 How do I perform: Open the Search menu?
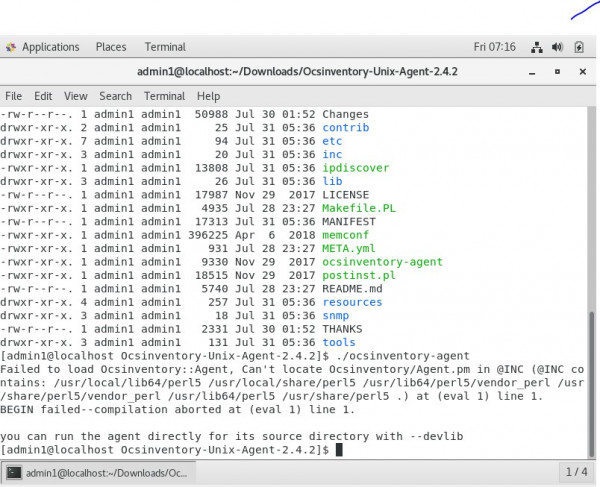(x=115, y=96)
